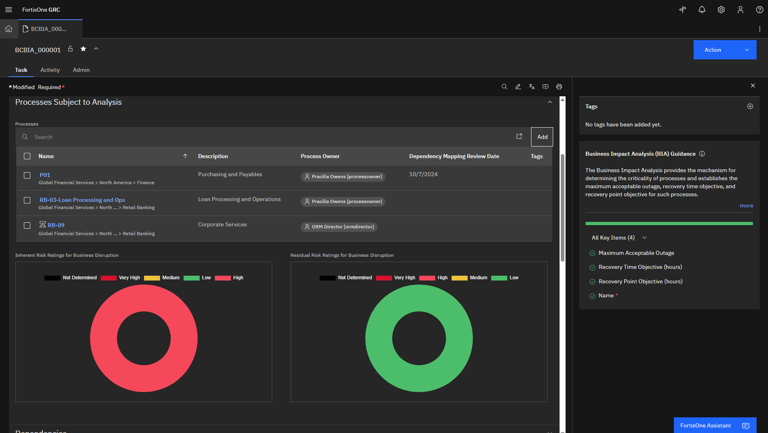The image size is (768, 433).
Task: Toggle High legend in Residual chart
Action: pyautogui.click(x=433, y=278)
